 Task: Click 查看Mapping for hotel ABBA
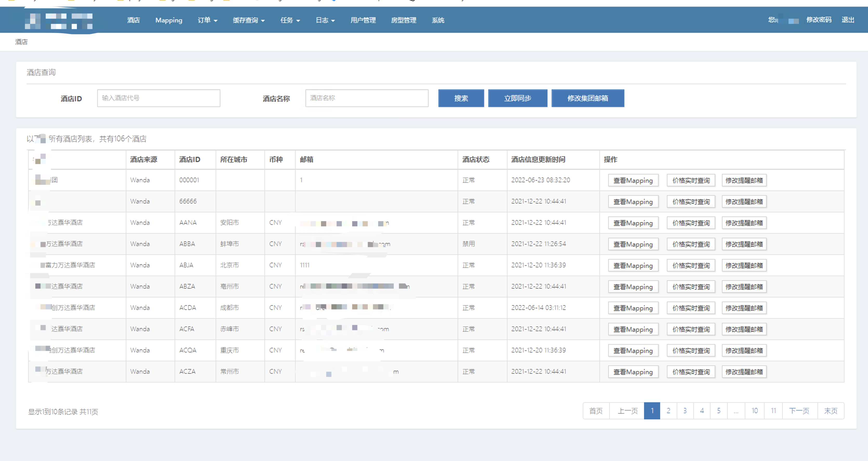pyautogui.click(x=633, y=244)
